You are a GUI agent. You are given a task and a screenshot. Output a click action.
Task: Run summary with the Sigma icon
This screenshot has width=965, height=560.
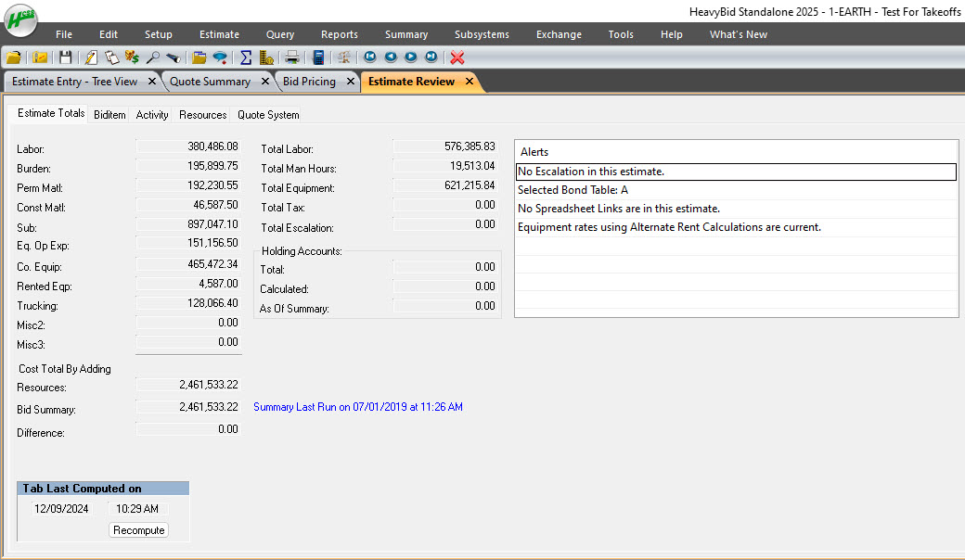point(246,57)
